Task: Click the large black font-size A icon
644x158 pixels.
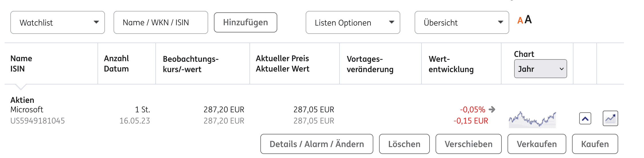Action: (x=528, y=20)
